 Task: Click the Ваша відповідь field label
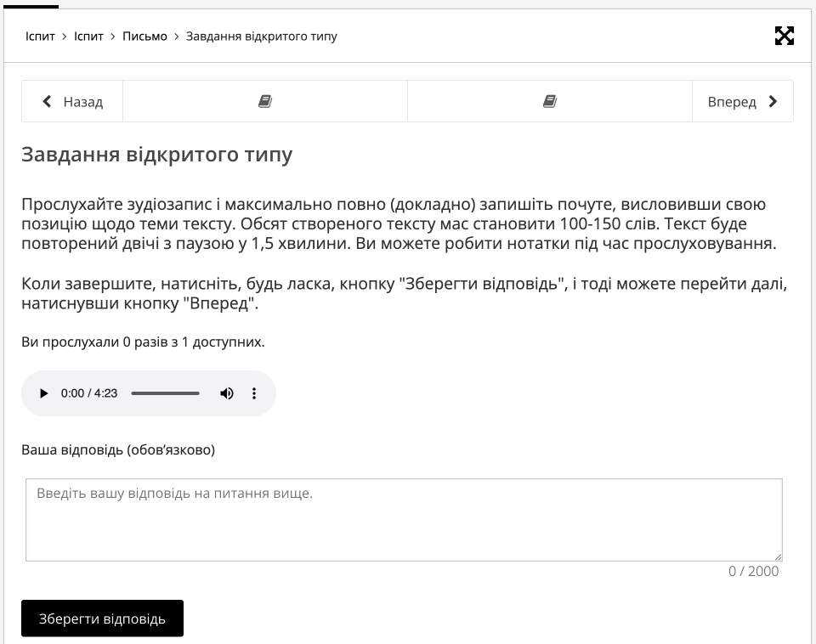[118, 449]
